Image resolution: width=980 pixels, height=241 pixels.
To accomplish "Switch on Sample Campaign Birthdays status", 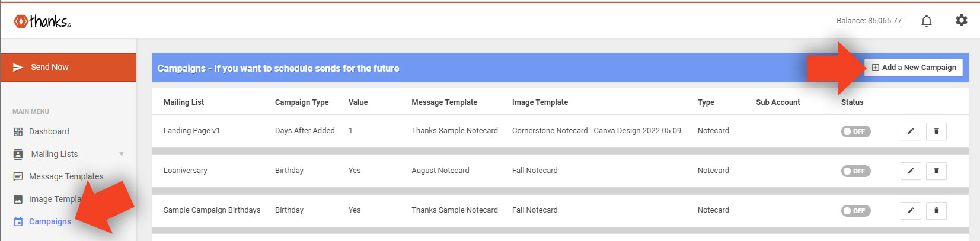I will click(x=855, y=211).
